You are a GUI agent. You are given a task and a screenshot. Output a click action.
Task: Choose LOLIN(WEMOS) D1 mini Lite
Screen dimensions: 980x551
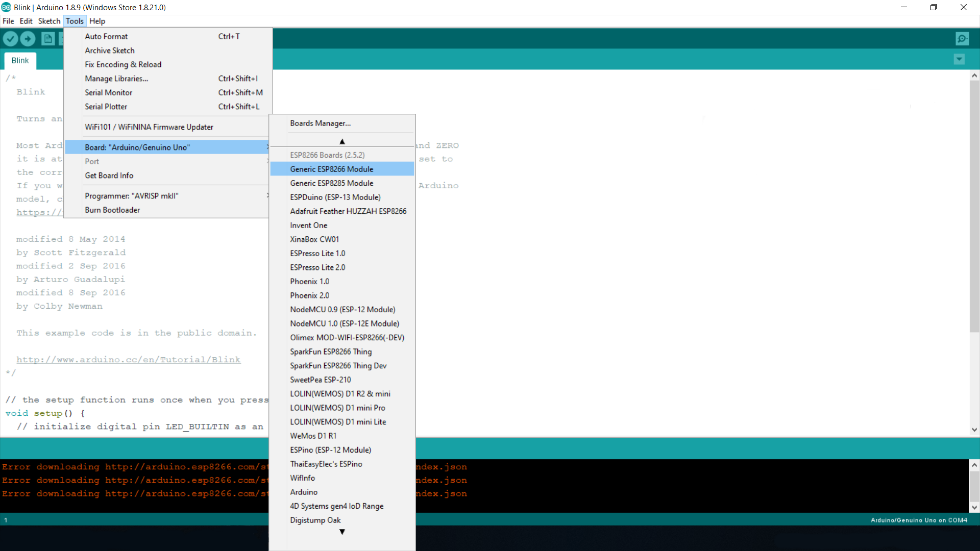[342, 421]
